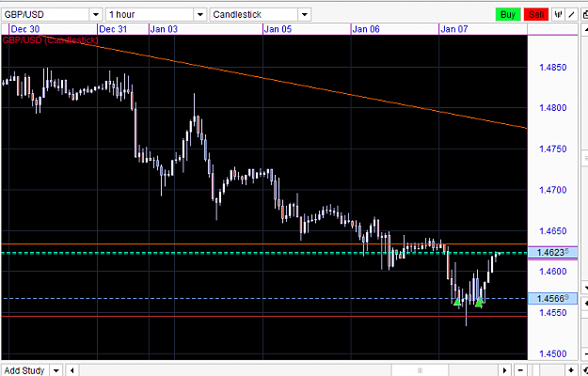588x376 pixels.
Task: Open the Candlestick chart style dropdown
Action: [304, 15]
